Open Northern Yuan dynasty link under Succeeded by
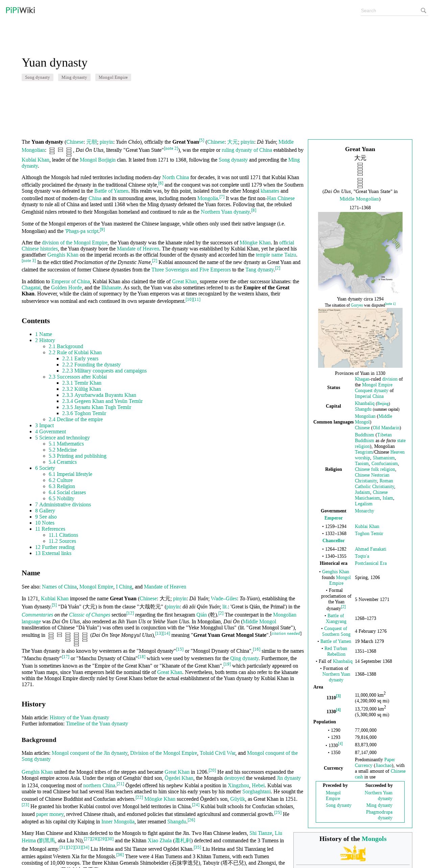Viewport: 434px width, 868px height. [379, 795]
